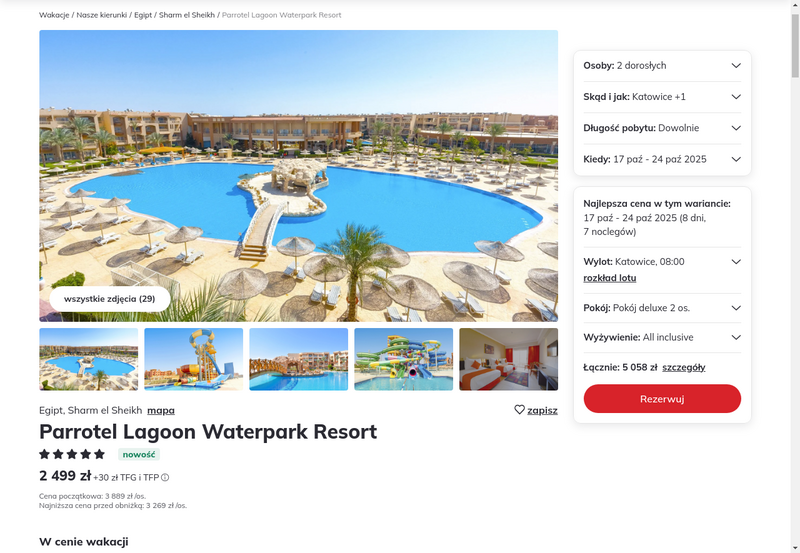Expand the Wylot Katowice flight option

(736, 262)
